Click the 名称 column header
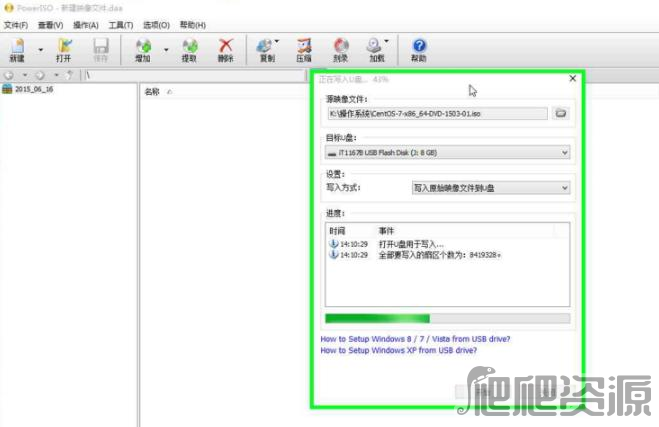The height and width of the screenshot is (427, 659). coord(152,92)
